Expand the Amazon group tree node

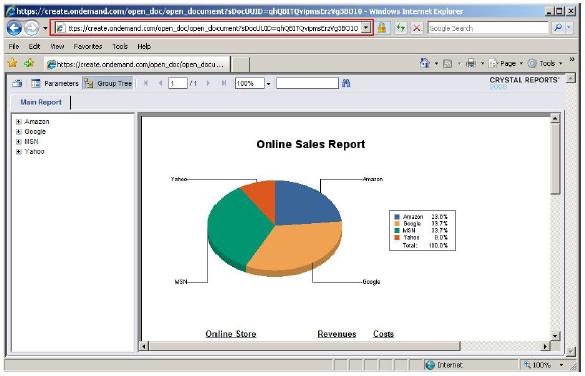point(19,122)
